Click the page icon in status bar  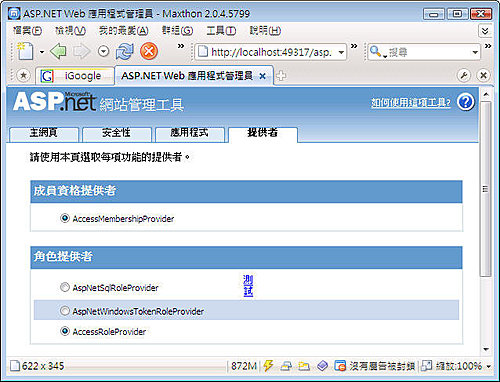15,366
